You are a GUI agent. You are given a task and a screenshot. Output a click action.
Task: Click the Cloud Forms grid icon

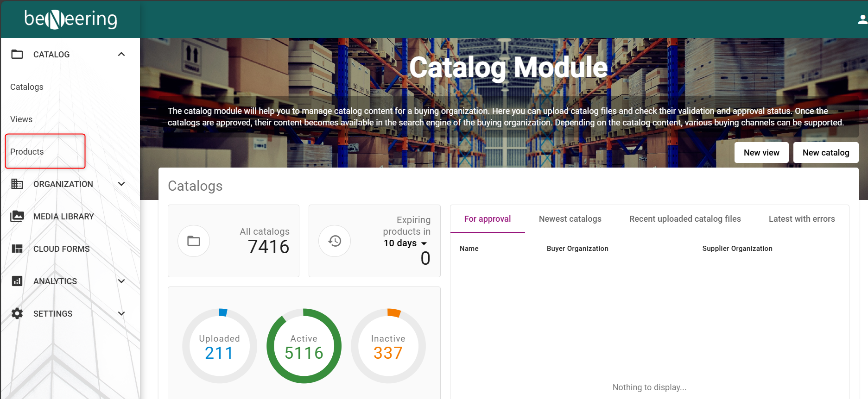17,249
